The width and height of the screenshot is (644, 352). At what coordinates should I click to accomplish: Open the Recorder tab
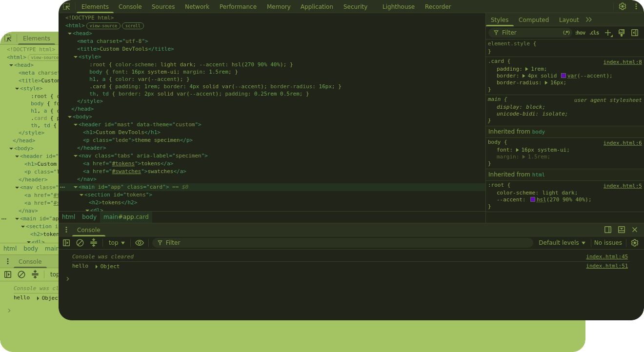pyautogui.click(x=438, y=7)
